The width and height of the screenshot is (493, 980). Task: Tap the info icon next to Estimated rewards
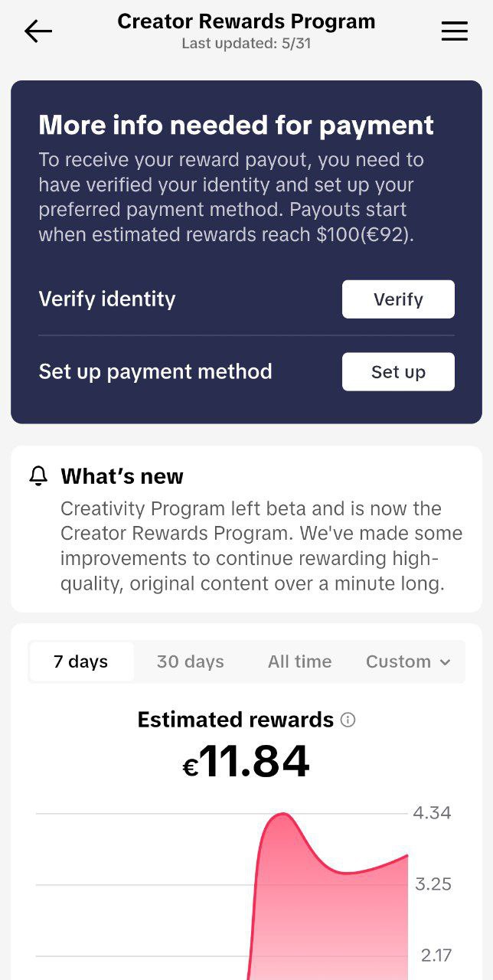[348, 720]
